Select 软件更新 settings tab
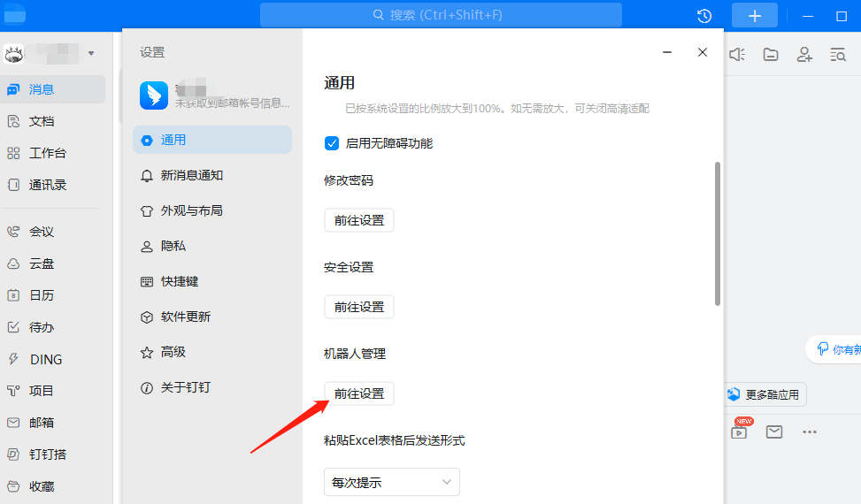861x504 pixels. (x=212, y=317)
